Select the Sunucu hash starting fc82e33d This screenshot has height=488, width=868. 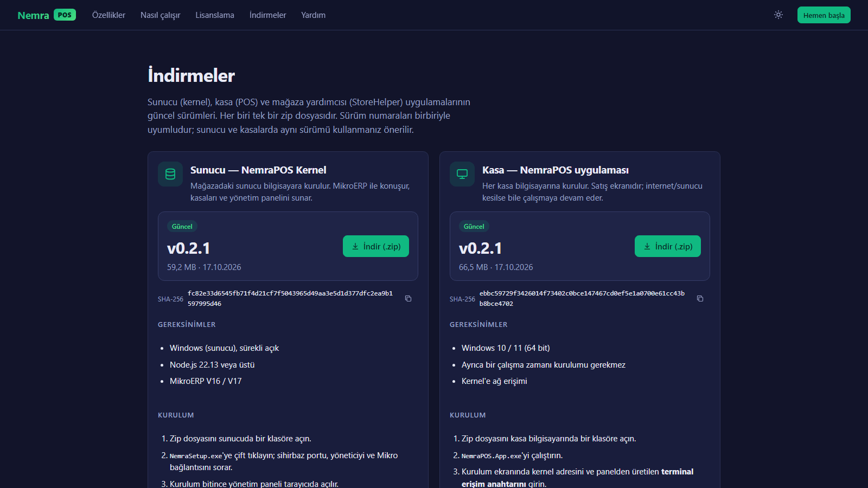click(290, 298)
